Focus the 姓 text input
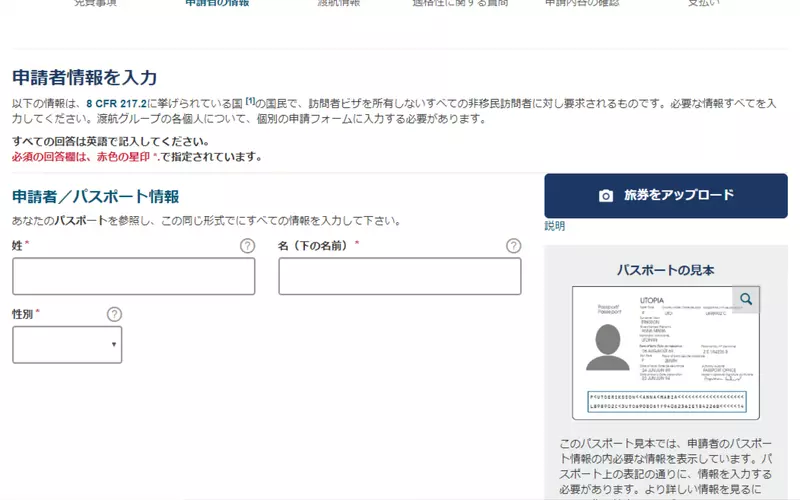The width and height of the screenshot is (800, 500). click(x=134, y=276)
